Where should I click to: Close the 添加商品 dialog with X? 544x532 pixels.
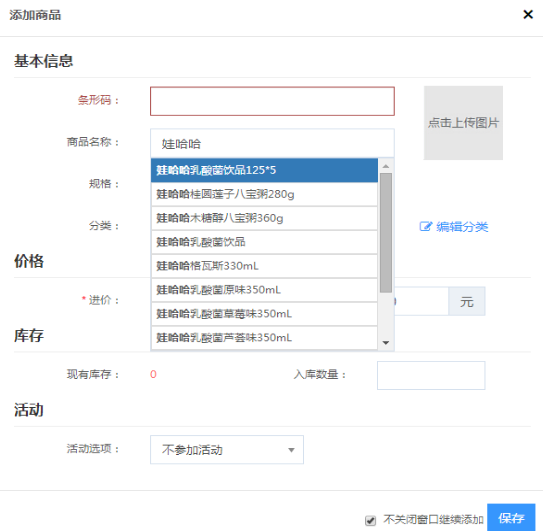tap(528, 15)
